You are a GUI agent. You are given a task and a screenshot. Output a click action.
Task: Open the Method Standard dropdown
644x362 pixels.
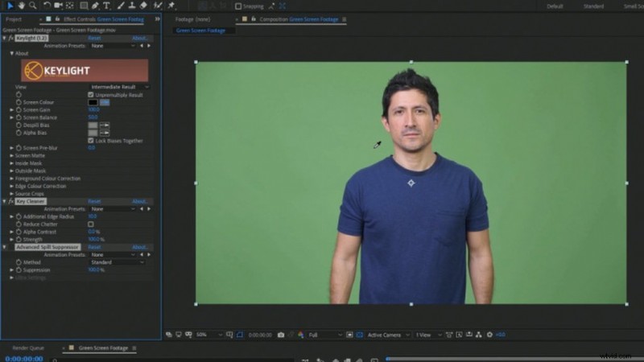[x=117, y=262]
